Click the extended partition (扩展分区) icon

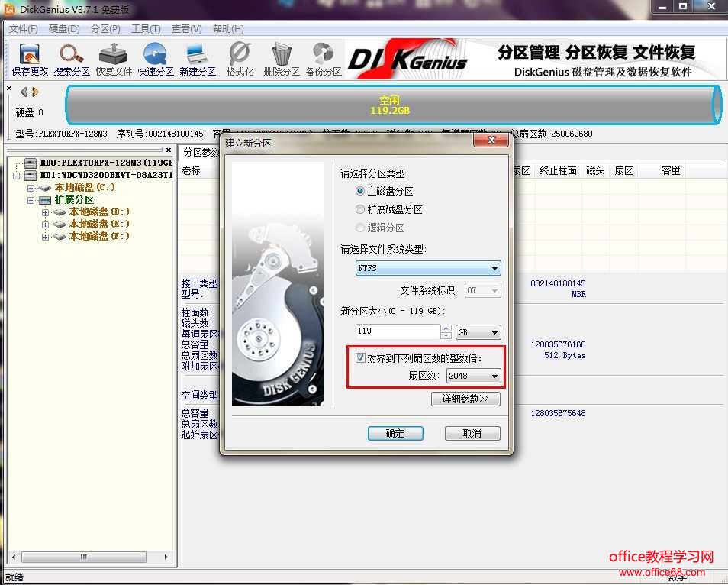(45, 200)
